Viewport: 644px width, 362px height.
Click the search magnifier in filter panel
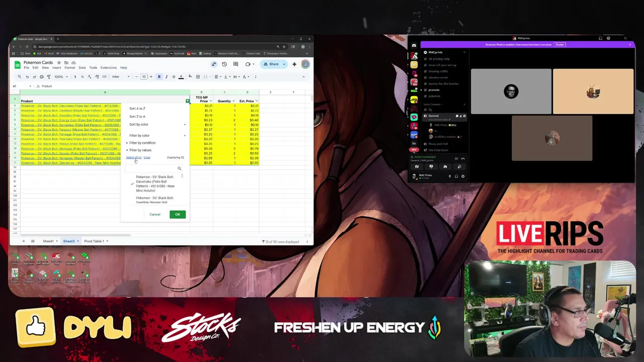coord(179,168)
